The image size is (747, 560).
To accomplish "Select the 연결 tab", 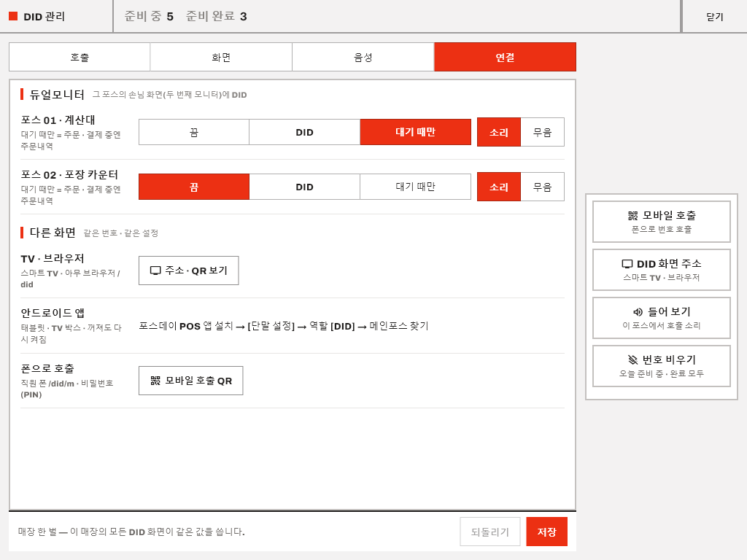I will point(505,57).
